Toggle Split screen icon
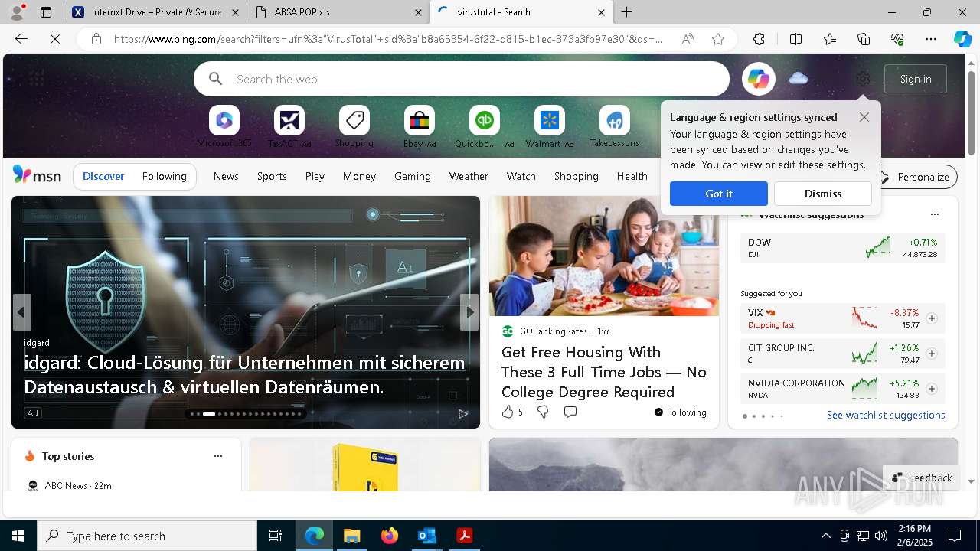The height and width of the screenshot is (551, 980). point(795,39)
